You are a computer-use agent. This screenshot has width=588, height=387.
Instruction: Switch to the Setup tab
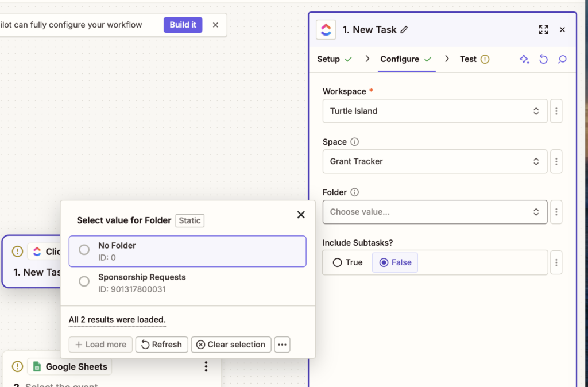(335, 59)
